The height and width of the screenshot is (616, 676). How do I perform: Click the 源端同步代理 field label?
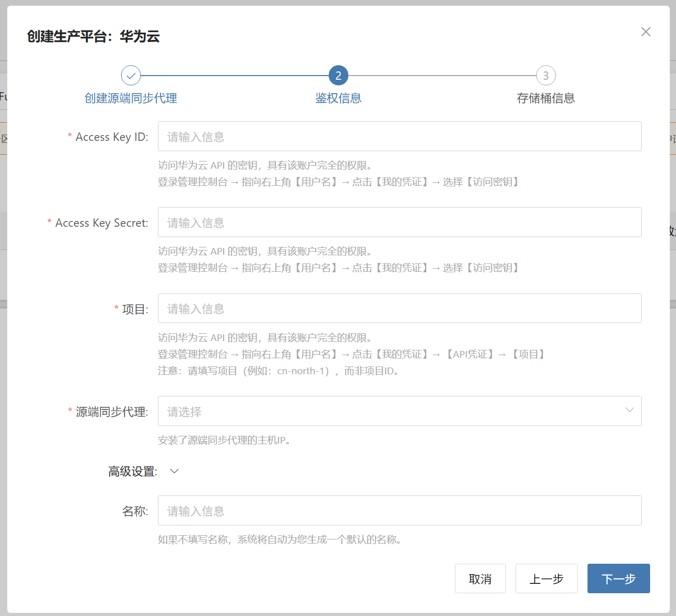click(x=112, y=412)
